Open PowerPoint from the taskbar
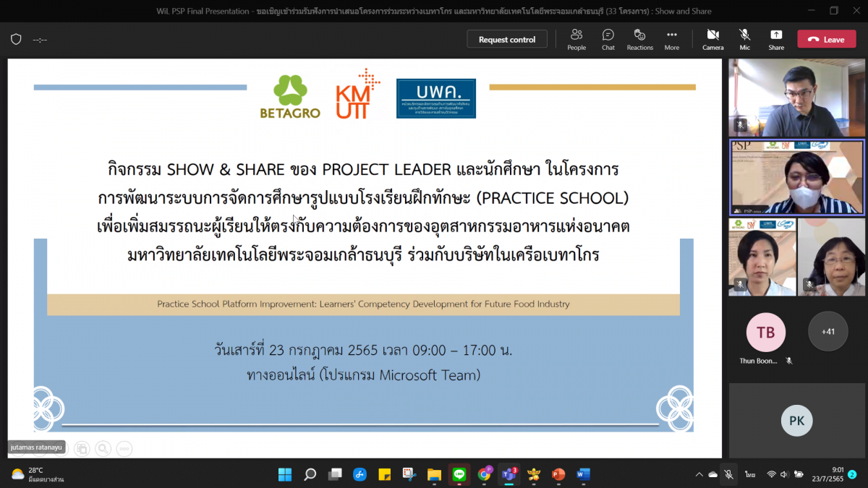868x488 pixels. (558, 474)
